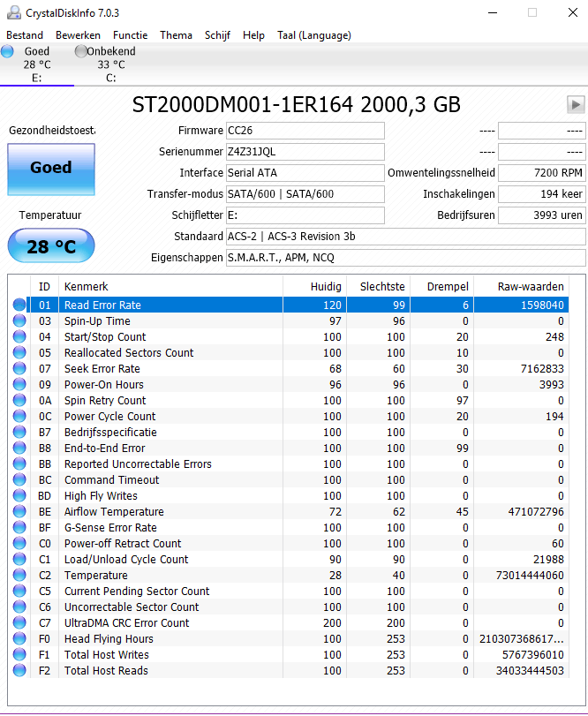
Task: Click the Omwentelingssnelheid value 7200 RPM
Action: [x=541, y=173]
